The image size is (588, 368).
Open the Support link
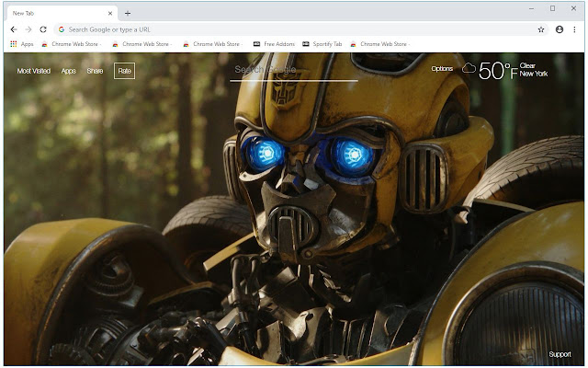[560, 354]
